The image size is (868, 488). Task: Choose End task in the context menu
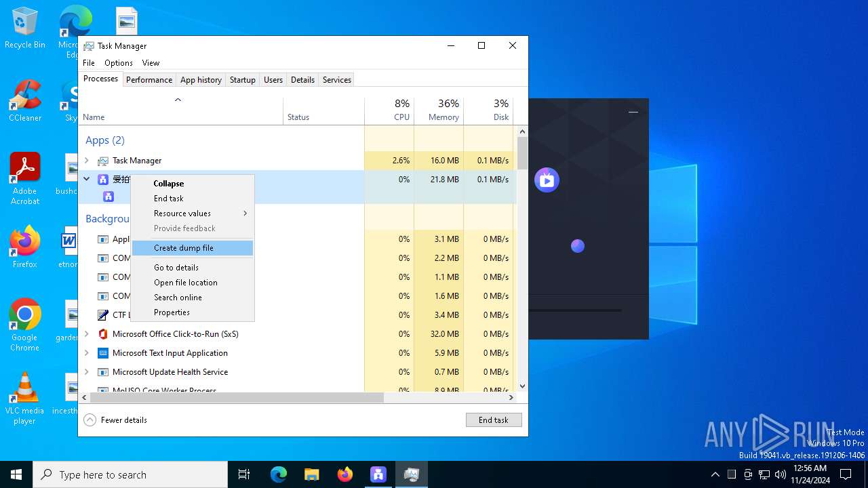point(193,199)
